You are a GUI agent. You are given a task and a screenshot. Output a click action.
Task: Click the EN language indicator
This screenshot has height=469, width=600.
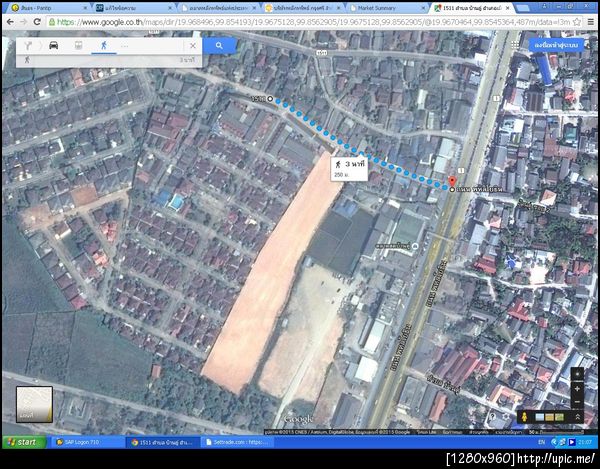(x=541, y=442)
